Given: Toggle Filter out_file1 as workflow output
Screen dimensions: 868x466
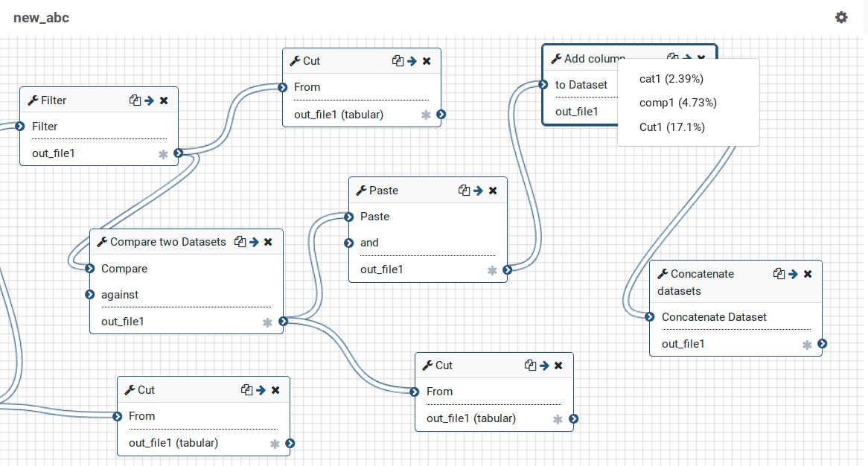Looking at the screenshot, I should pyautogui.click(x=163, y=154).
